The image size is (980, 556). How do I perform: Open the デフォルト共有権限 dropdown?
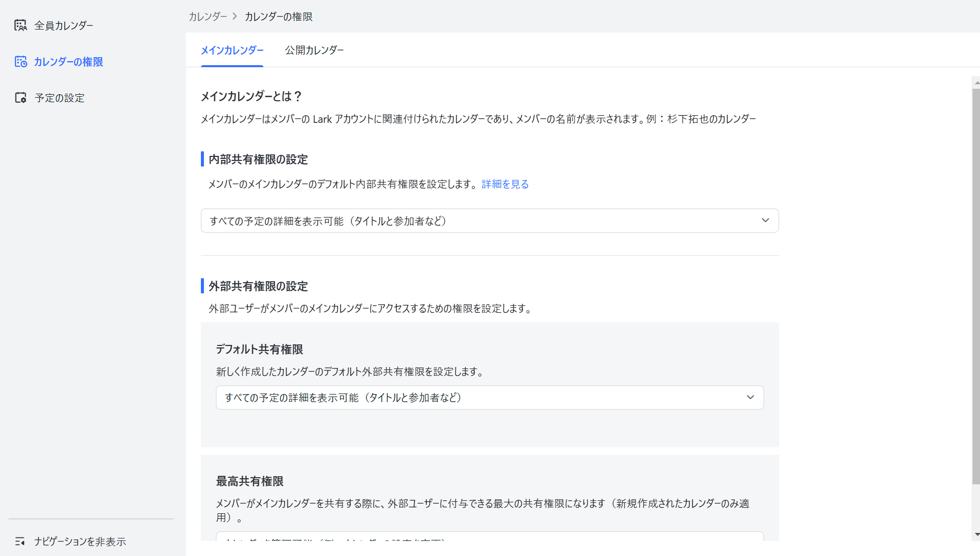tap(489, 398)
